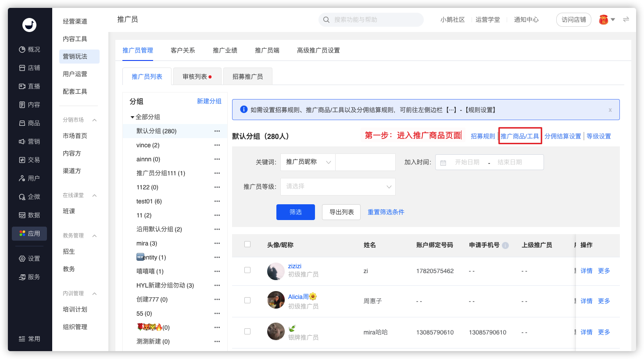Open the 推广商品/工具 link
Screen dimensions: 644x359
pyautogui.click(x=520, y=136)
